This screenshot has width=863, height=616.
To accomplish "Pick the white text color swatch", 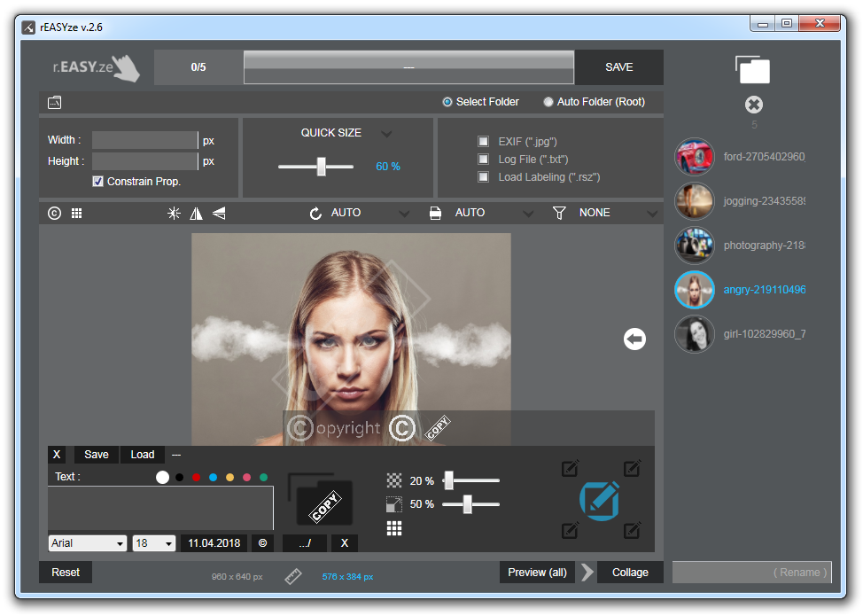I will 162,477.
